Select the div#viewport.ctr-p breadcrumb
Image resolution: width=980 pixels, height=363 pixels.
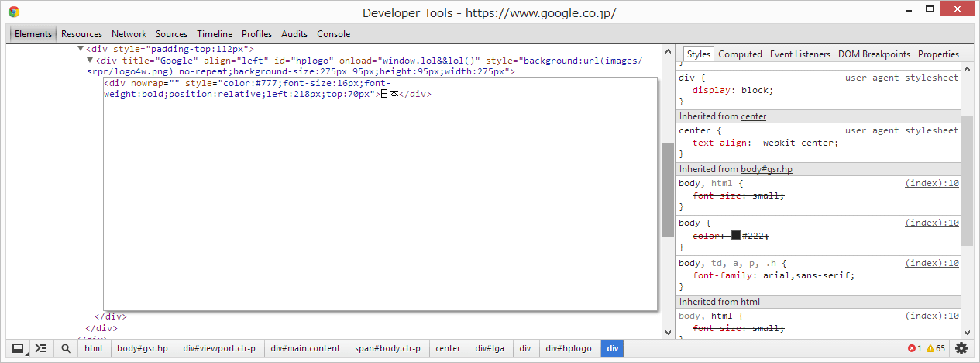click(219, 348)
